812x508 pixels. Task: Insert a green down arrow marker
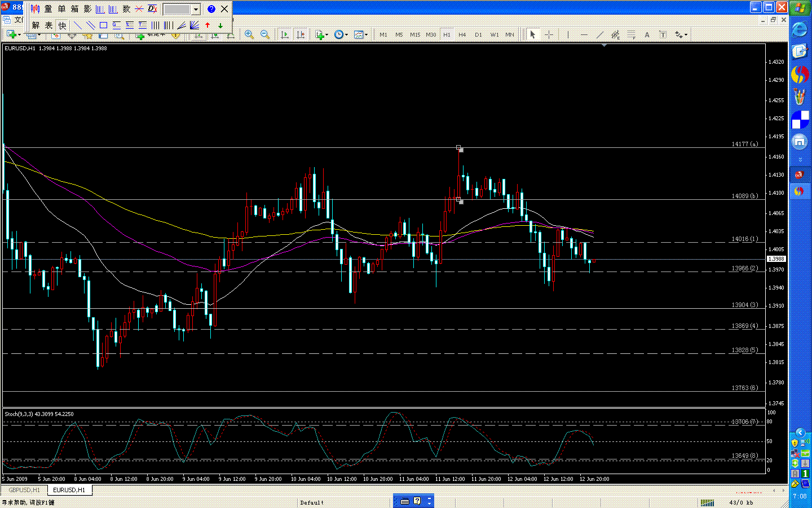click(x=220, y=25)
